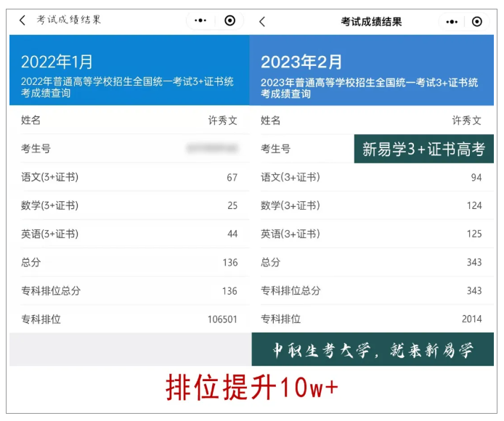Click the blurred 考生号 number in the 2022 results

point(211,149)
